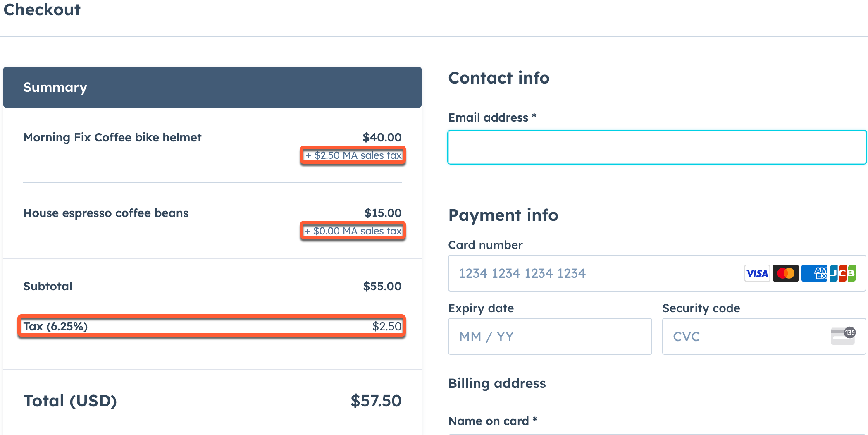The image size is (868, 435).
Task: Click the $2.50 MA sales tax note
Action: [353, 155]
